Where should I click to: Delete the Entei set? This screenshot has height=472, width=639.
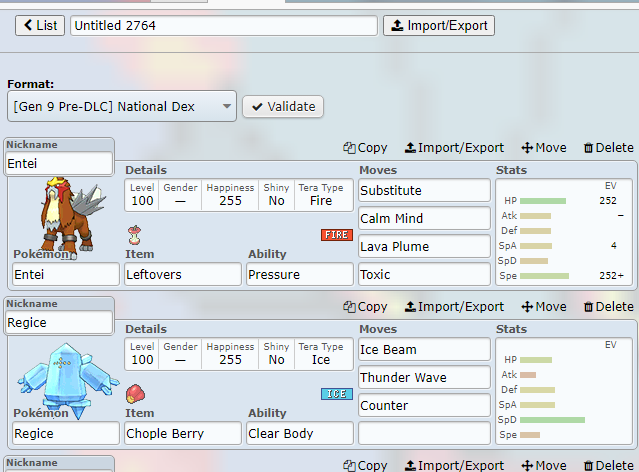[x=608, y=148]
